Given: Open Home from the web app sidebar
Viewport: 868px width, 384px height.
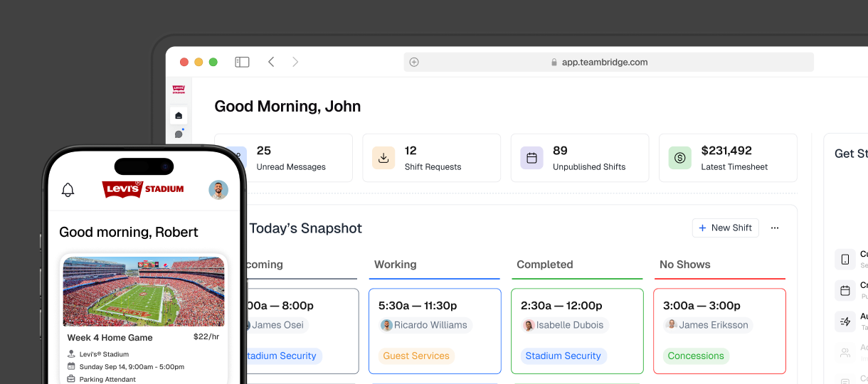Looking at the screenshot, I should pos(179,115).
